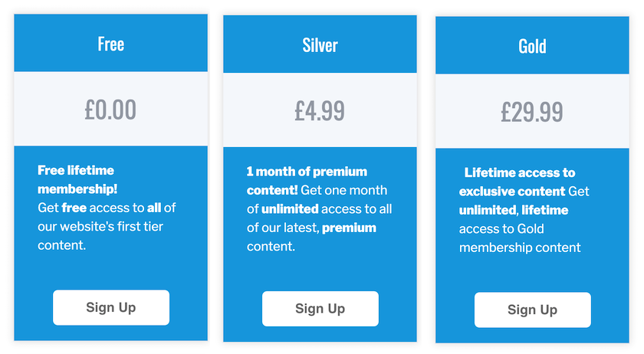Select the £4.99 price label

[x=320, y=110]
